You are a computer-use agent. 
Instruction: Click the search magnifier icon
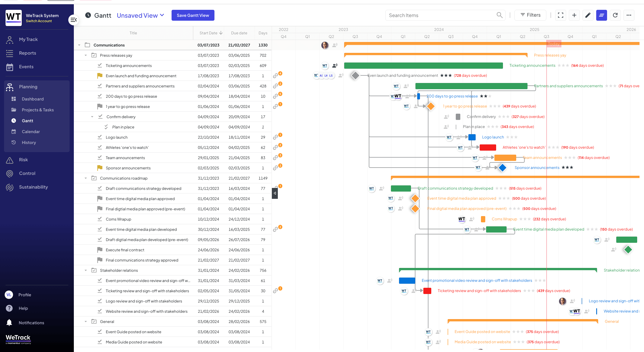499,15
